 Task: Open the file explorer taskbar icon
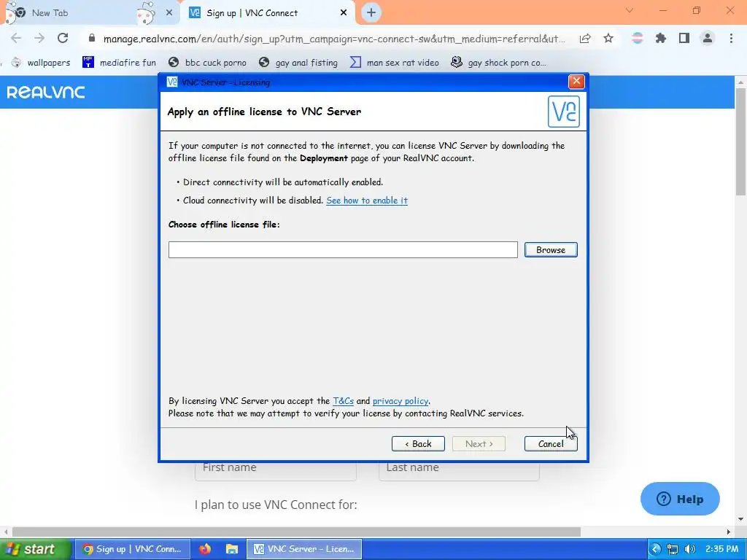tap(232, 549)
